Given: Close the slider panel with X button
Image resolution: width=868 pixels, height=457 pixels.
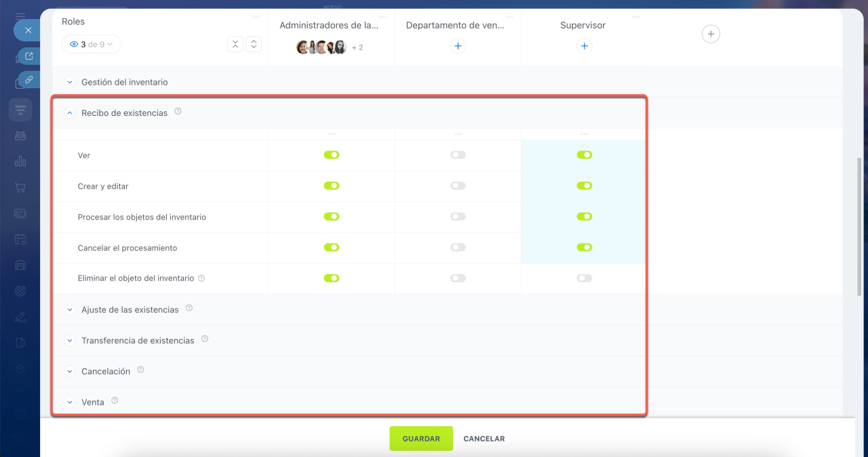Looking at the screenshot, I should pyautogui.click(x=28, y=31).
